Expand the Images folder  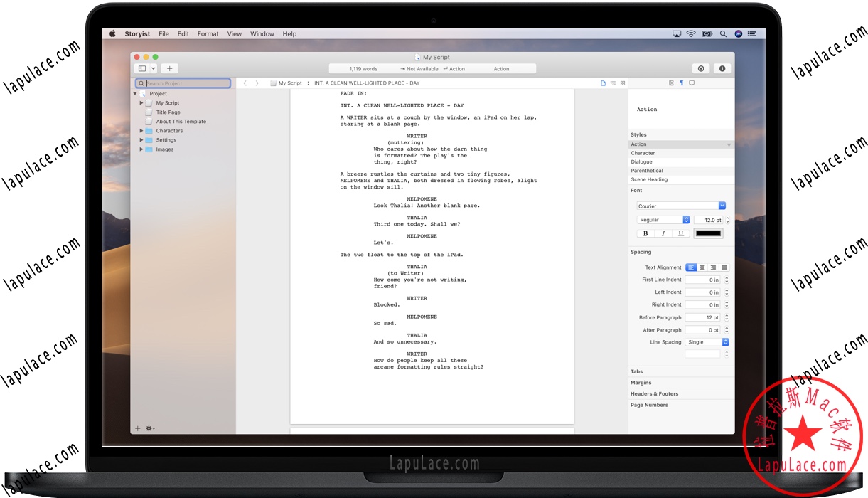pos(141,149)
